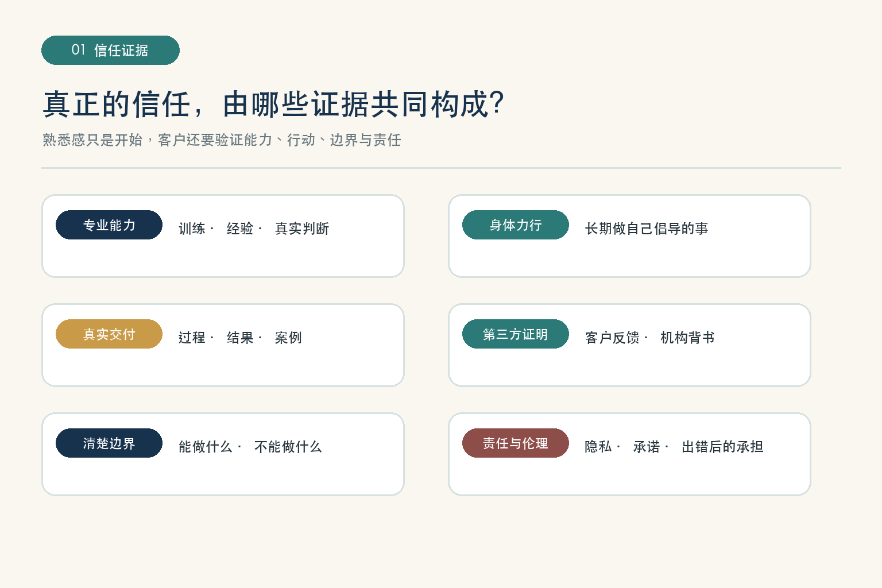
Task: Click the word 结果 in 真实交付 card
Action: [x=240, y=338]
